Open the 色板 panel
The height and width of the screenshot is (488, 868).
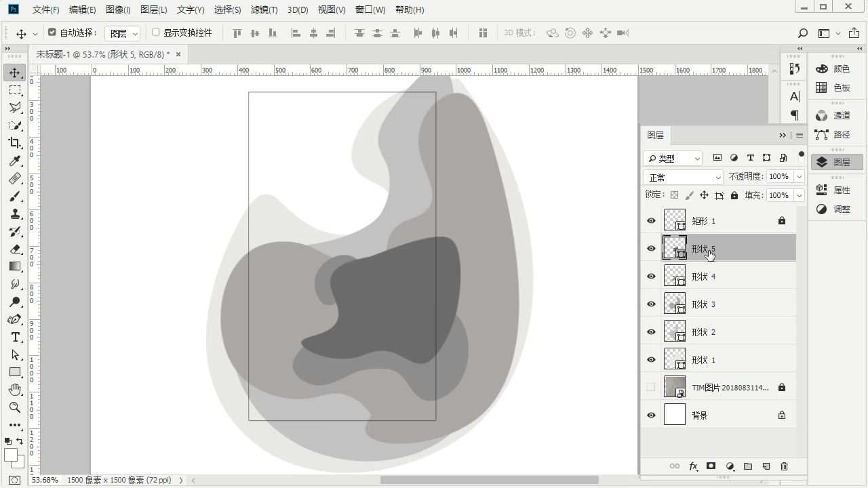[x=836, y=87]
